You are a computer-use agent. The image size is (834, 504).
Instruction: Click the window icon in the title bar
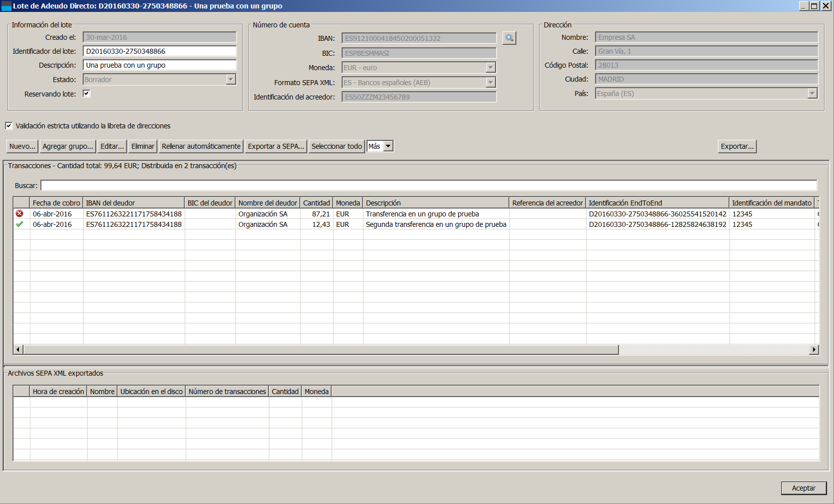click(6, 6)
